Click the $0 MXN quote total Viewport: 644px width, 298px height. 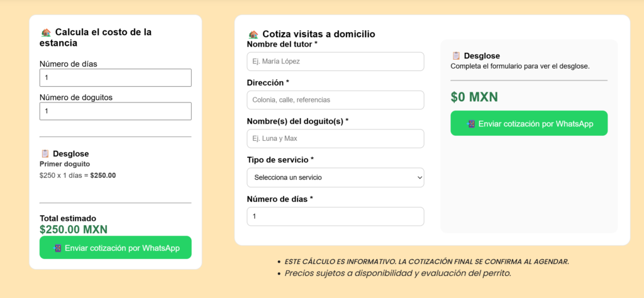pos(474,97)
